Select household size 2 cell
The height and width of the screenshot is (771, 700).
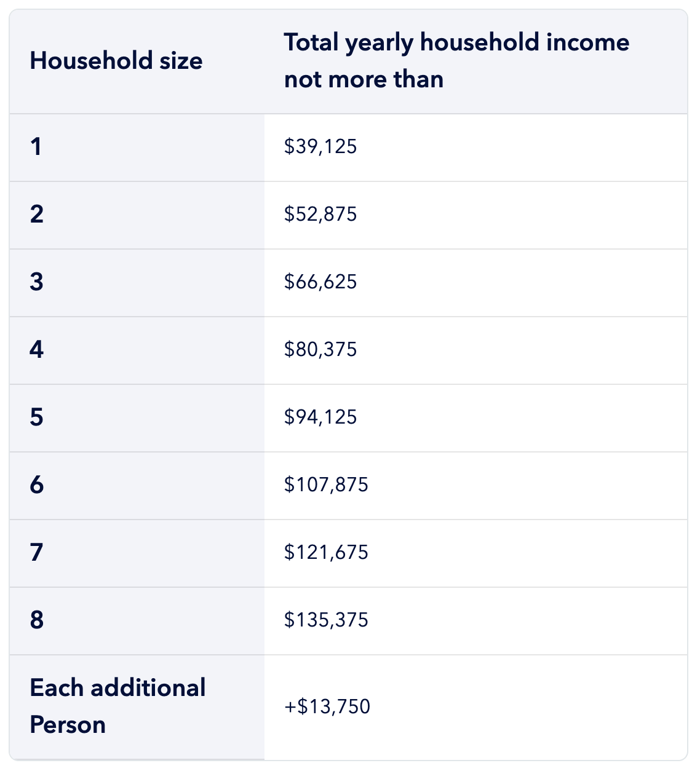coord(37,215)
